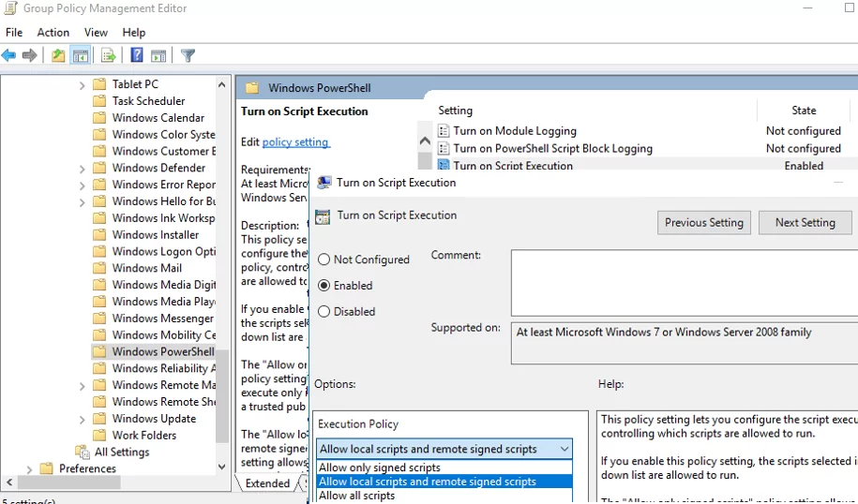
Task: Click the Next Setting button
Action: [x=805, y=222]
